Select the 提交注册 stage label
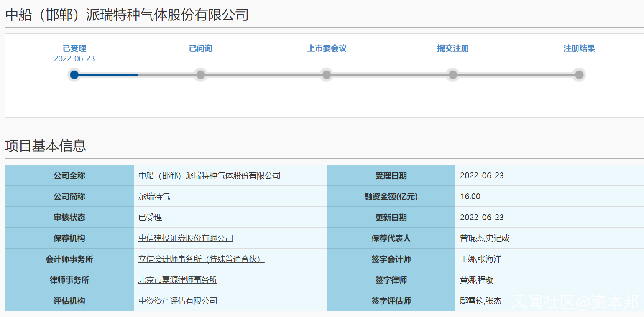644x317 pixels. click(x=453, y=48)
